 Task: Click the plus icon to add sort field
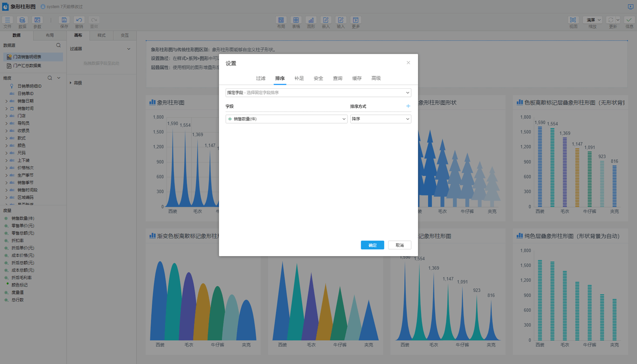408,106
